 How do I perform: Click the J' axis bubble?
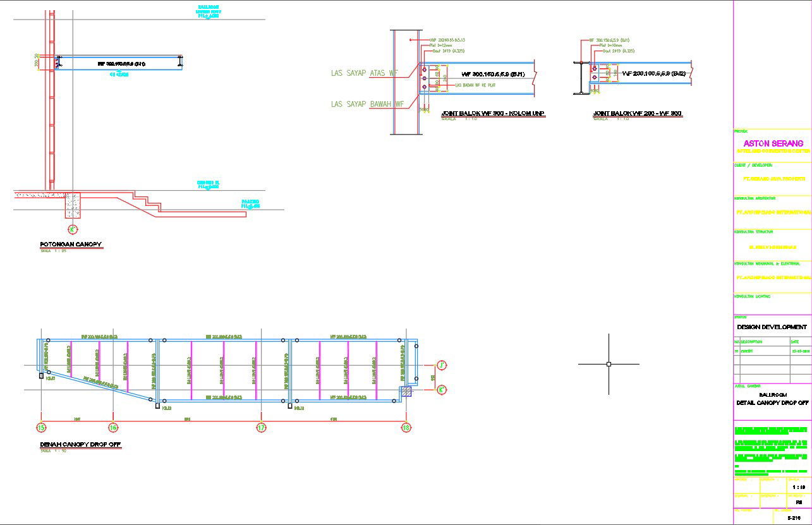(442, 365)
